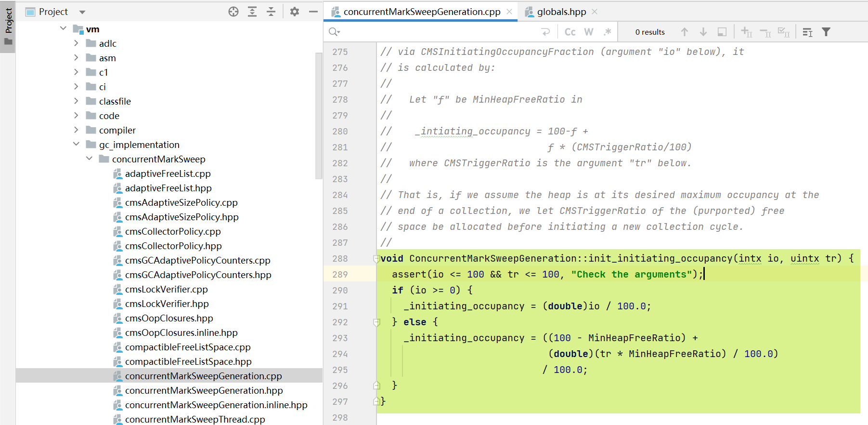Click select all occurrences checkmark icon
This screenshot has width=868, height=425.
coord(784,32)
